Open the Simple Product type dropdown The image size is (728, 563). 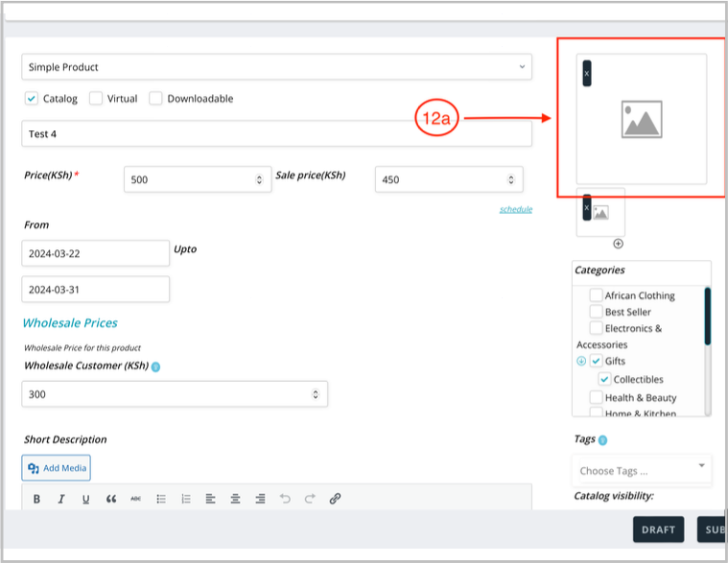click(x=276, y=67)
